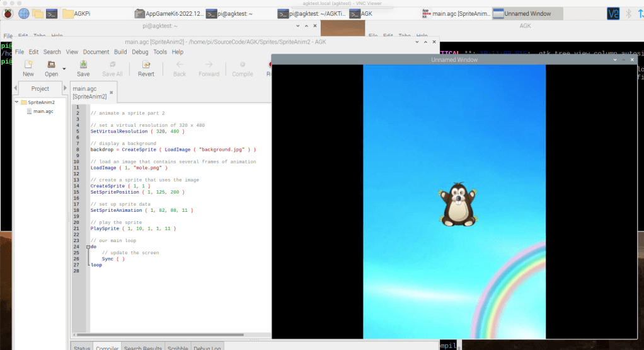The image size is (644, 350).
Task: Launch the web browser globe icon
Action: pyautogui.click(x=24, y=13)
